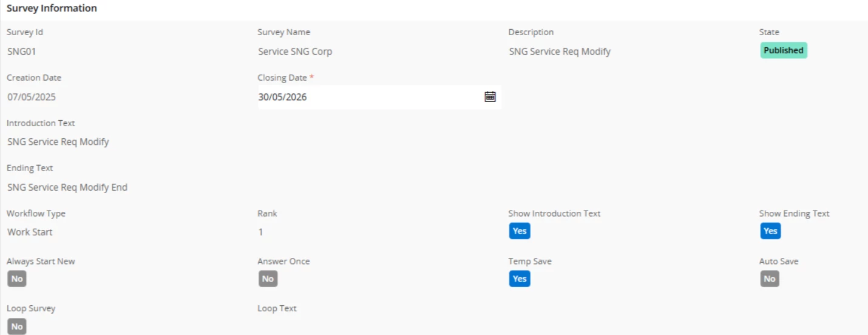Click the Survey Information section header
This screenshot has width=868, height=335.
pyautogui.click(x=52, y=8)
